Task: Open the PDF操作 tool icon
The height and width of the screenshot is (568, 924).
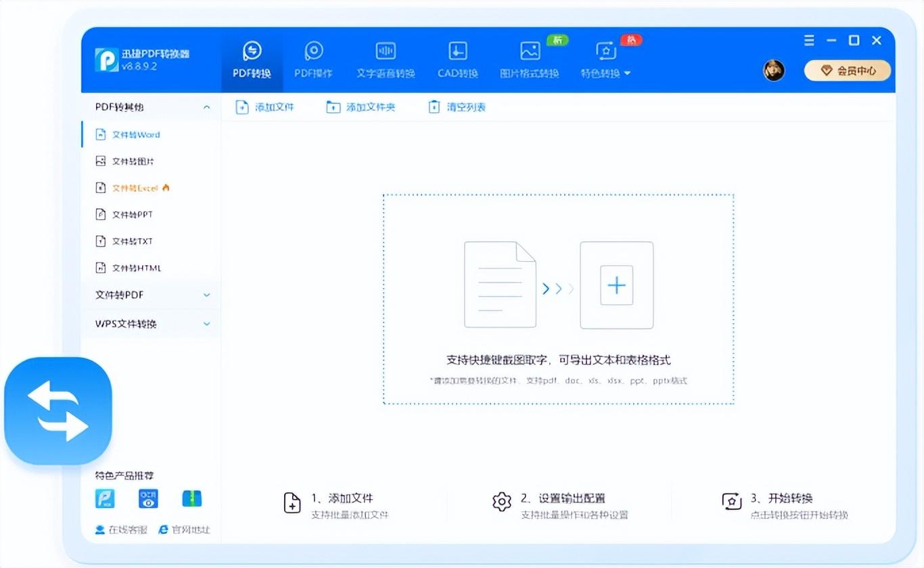Action: click(313, 51)
